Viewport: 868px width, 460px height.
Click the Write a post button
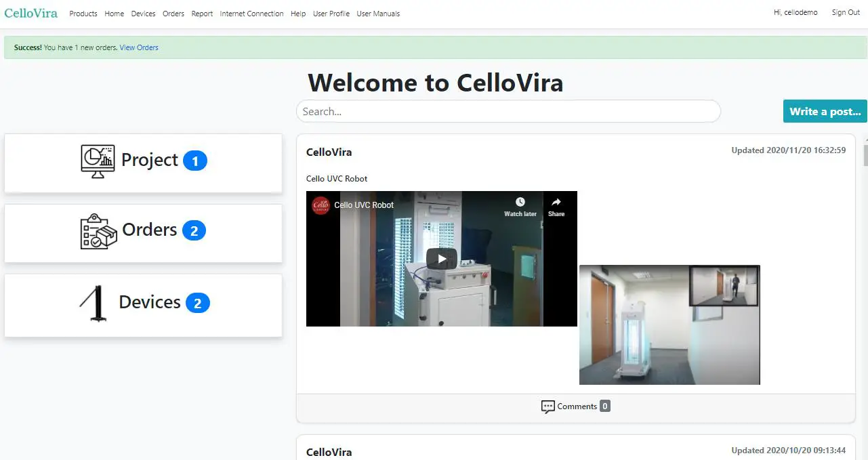(825, 111)
